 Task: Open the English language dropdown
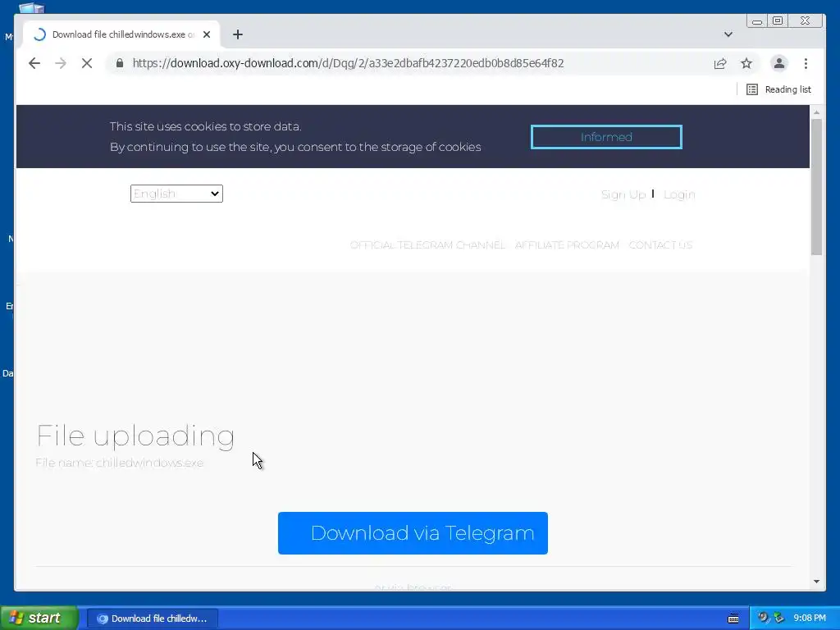[176, 194]
